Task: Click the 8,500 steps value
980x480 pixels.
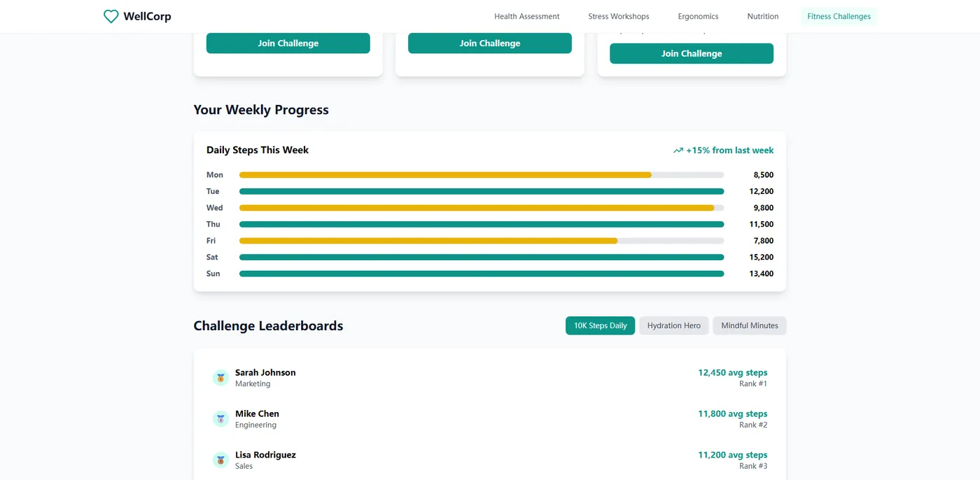Action: 763,175
